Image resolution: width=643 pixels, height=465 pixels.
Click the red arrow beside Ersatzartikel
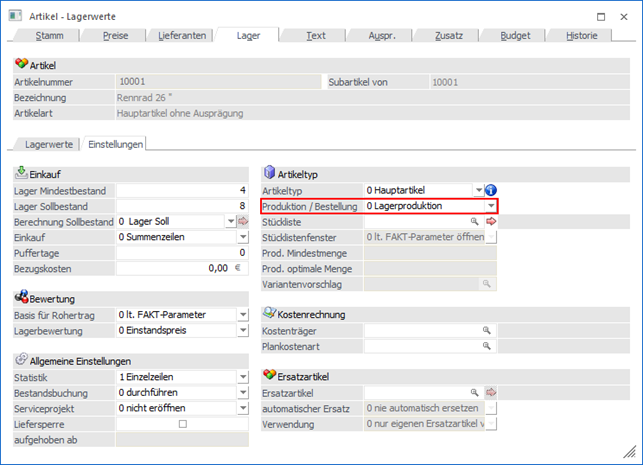tap(491, 393)
